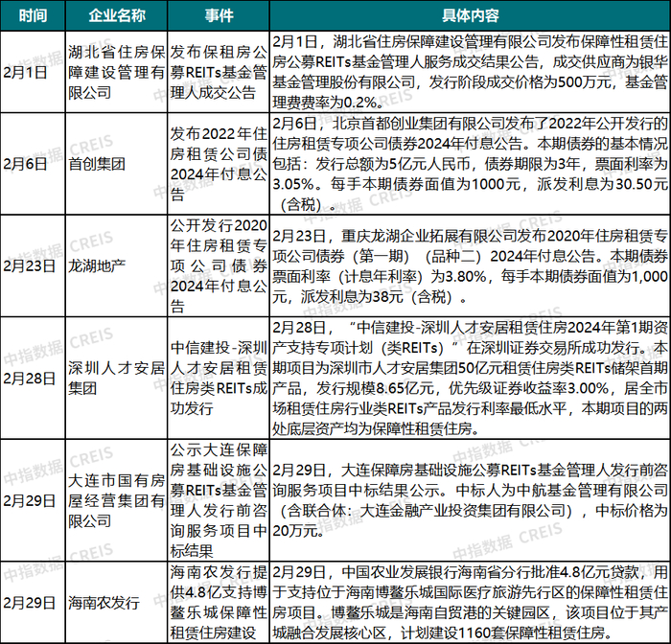Select event cell 发布2022年住房租赁公司债2024年付息公告
The height and width of the screenshot is (644, 671).
(219, 164)
